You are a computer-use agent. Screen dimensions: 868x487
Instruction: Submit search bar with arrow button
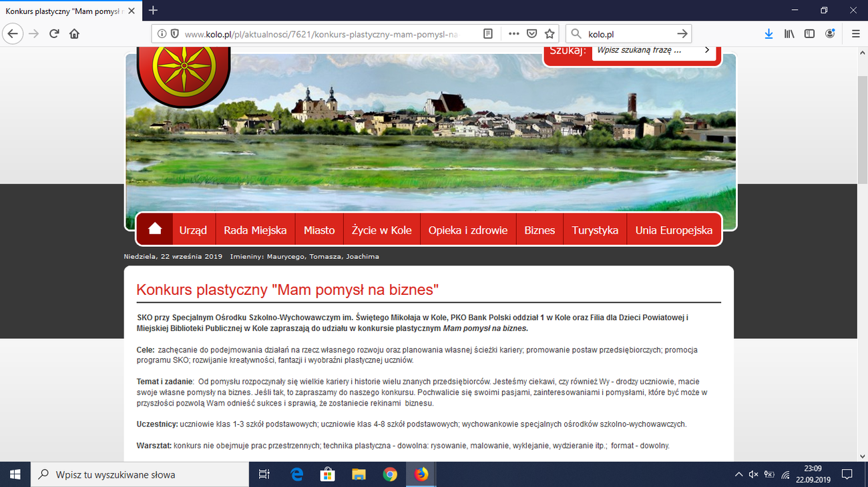click(682, 33)
